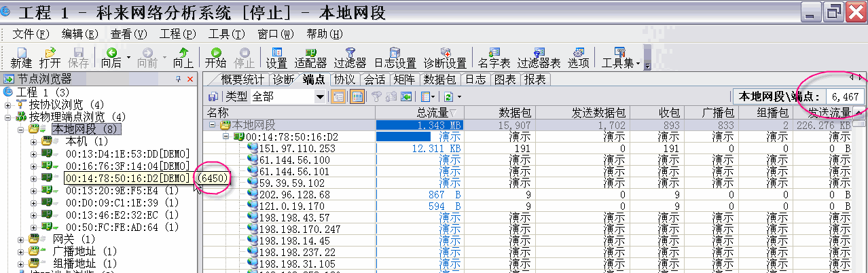Switch to the 图表 tab
868x273 pixels.
tap(505, 79)
